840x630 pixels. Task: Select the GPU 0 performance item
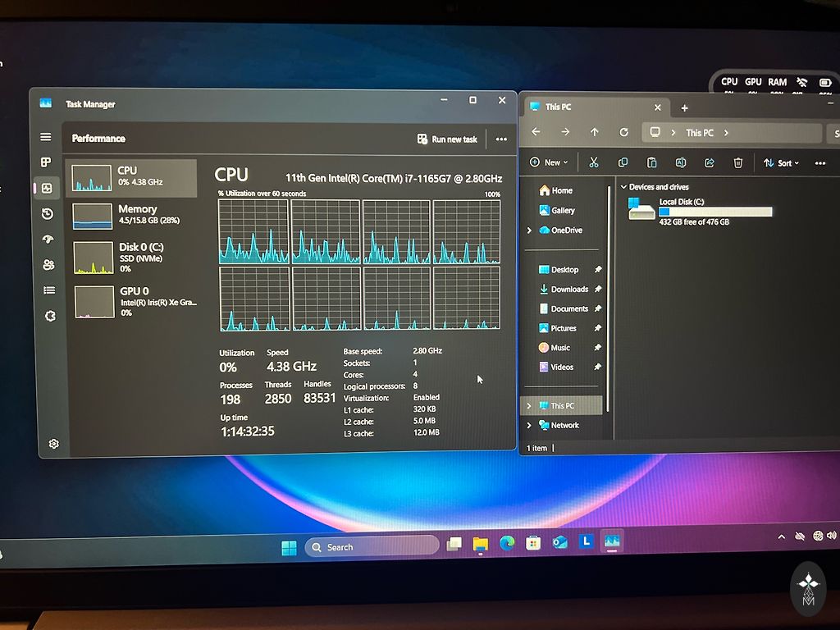(x=131, y=301)
